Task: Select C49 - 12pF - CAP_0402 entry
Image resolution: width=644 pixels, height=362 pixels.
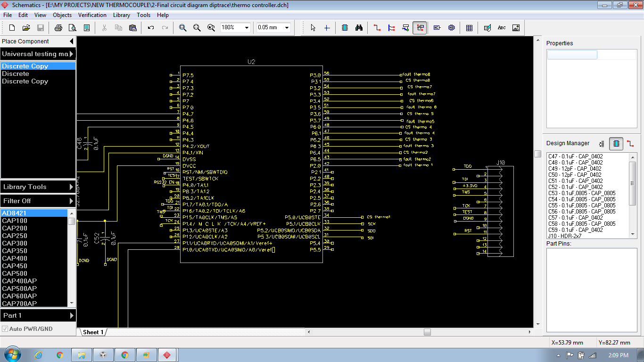Action: click(575, 169)
